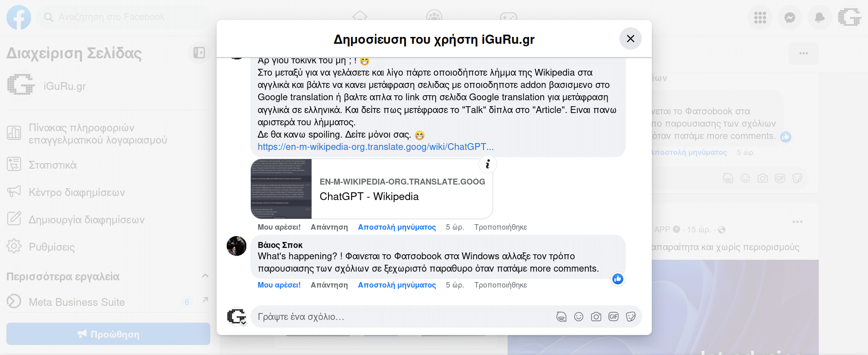Open the iGuRu.gr page in the sidebar
The width and height of the screenshot is (868, 355).
pos(108,86)
